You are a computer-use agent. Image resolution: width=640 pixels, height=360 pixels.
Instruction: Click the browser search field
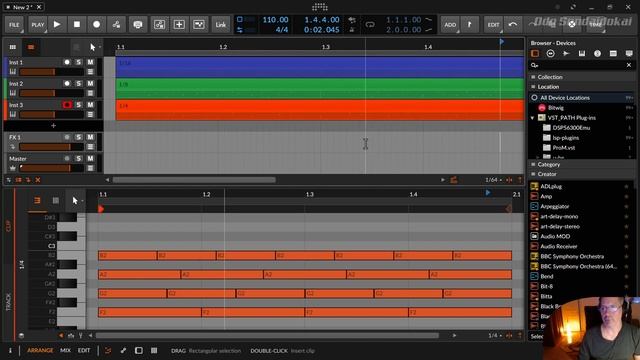click(581, 65)
